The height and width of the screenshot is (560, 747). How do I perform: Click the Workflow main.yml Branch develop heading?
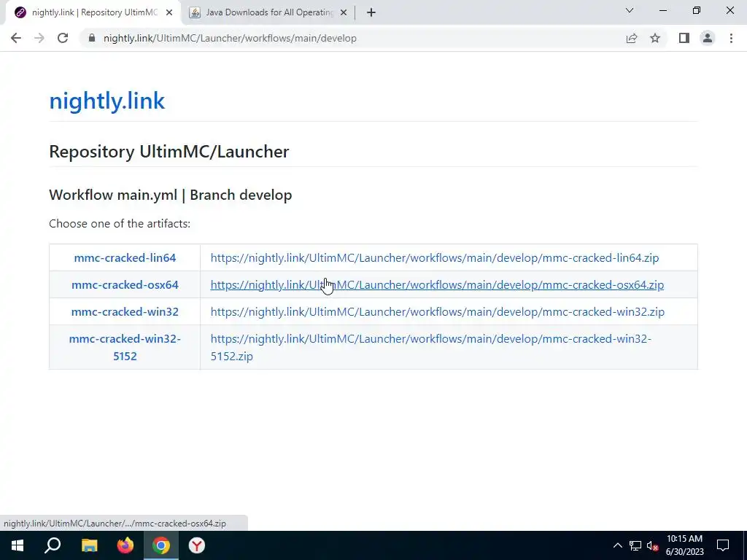(170, 195)
